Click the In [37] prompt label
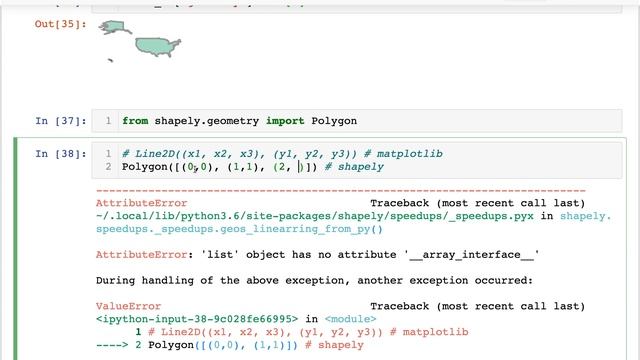Image resolution: width=640 pixels, height=360 pixels. pyautogui.click(x=61, y=121)
